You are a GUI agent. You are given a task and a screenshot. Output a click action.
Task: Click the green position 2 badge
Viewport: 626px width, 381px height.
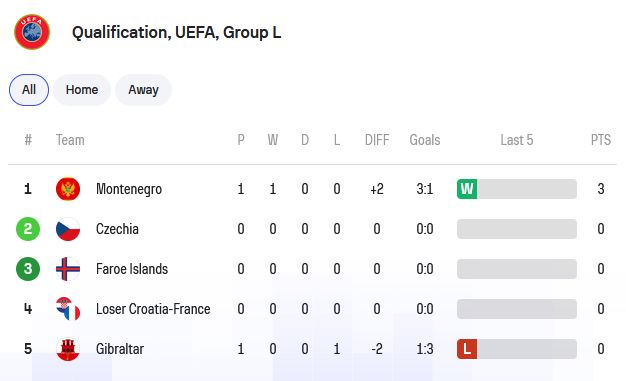tap(28, 229)
